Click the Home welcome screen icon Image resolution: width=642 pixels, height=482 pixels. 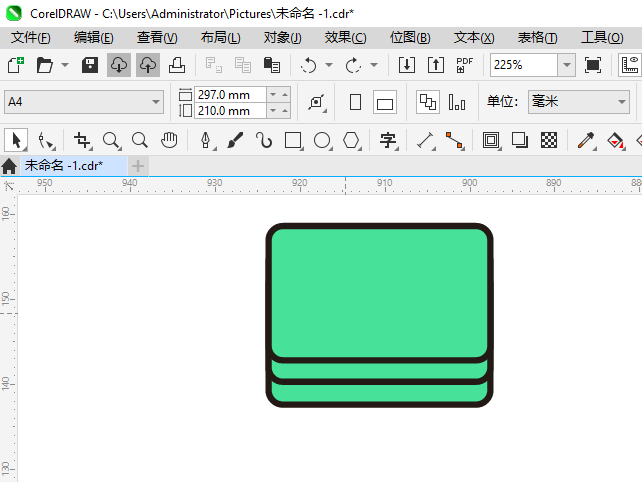point(9,166)
